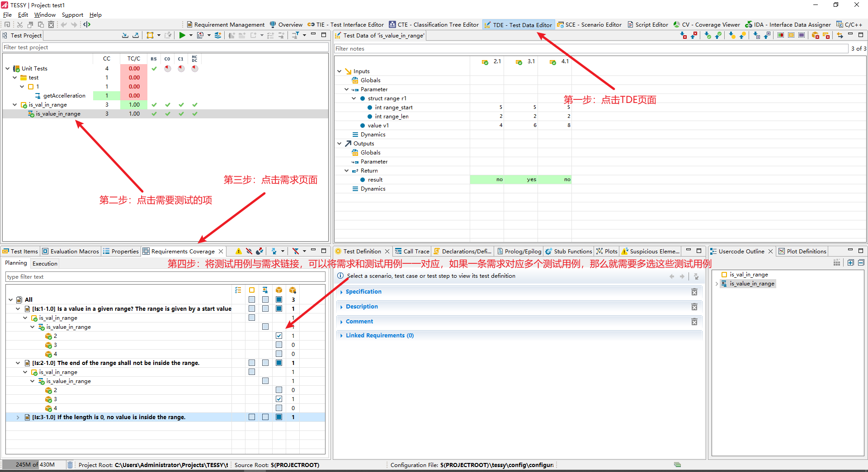Image resolution: width=868 pixels, height=472 pixels.
Task: Click the down arrow with green check icon
Action: (x=708, y=35)
